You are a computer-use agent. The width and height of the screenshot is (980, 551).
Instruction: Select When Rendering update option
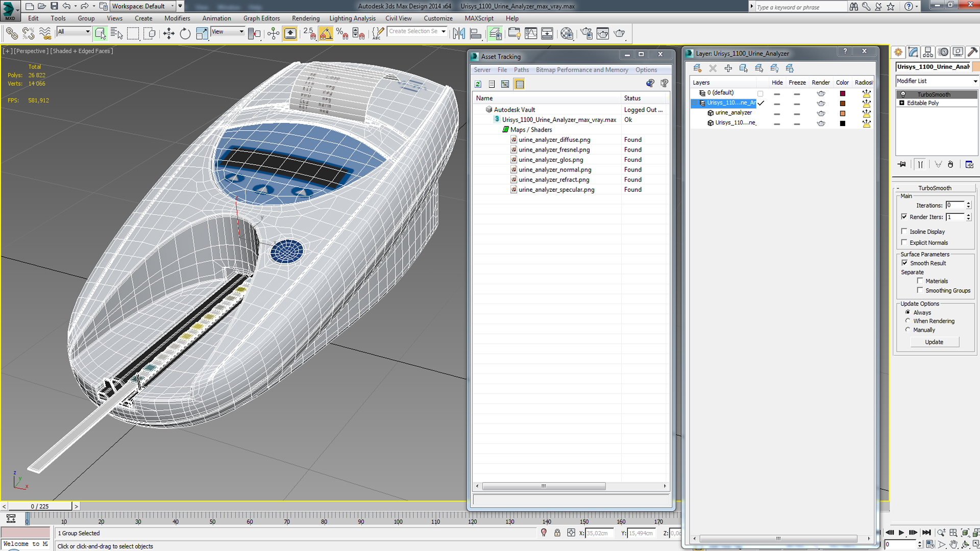tap(908, 321)
